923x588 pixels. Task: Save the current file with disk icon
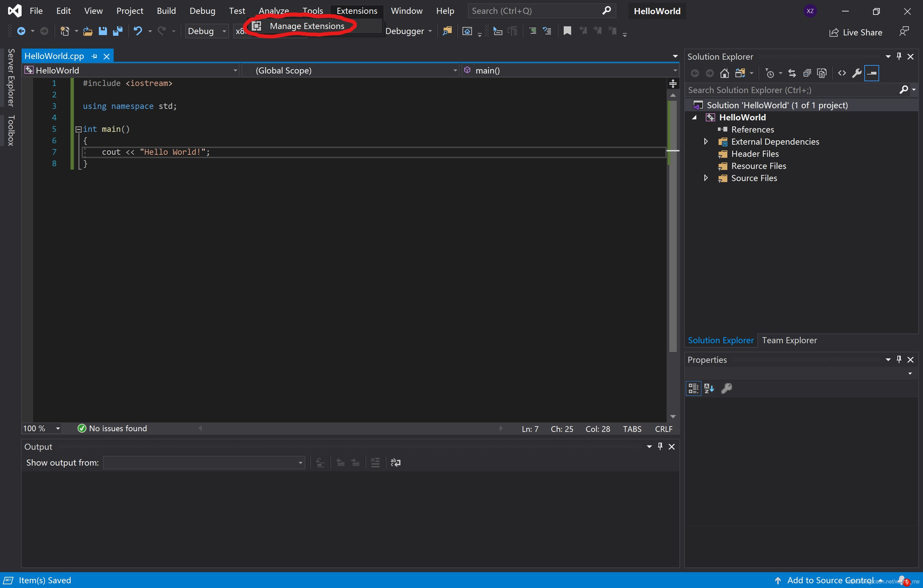coord(103,31)
